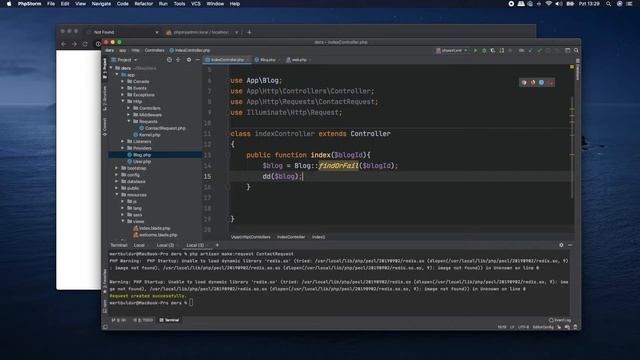Switch to the IndexController.php editor tab
Viewport: 640px width, 360px height.
227,60
